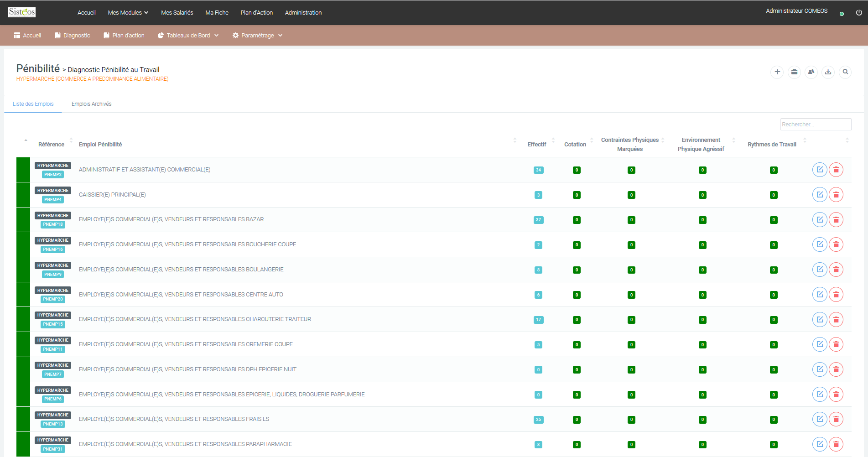Sort table by Cotation column
Image resolution: width=868 pixels, height=457 pixels.
(x=575, y=145)
